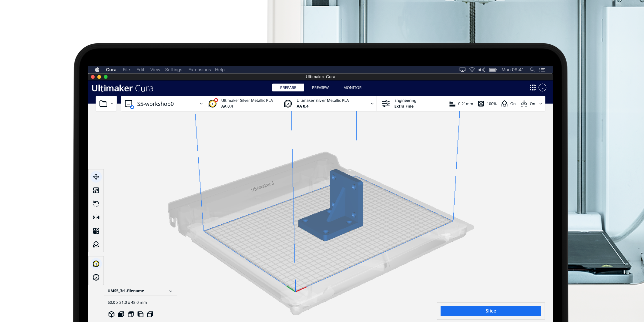Screen dimensions: 644x322
Task: Switch to front view cube icon
Action: coord(121,314)
